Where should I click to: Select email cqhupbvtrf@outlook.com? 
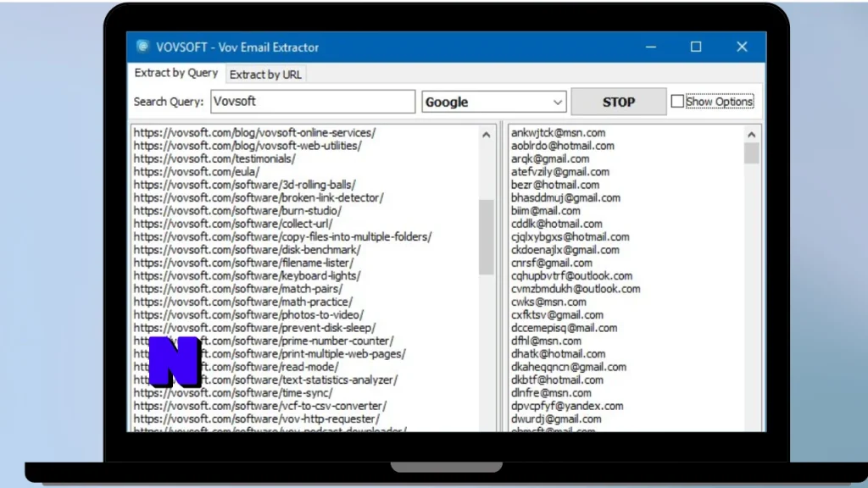pos(572,275)
